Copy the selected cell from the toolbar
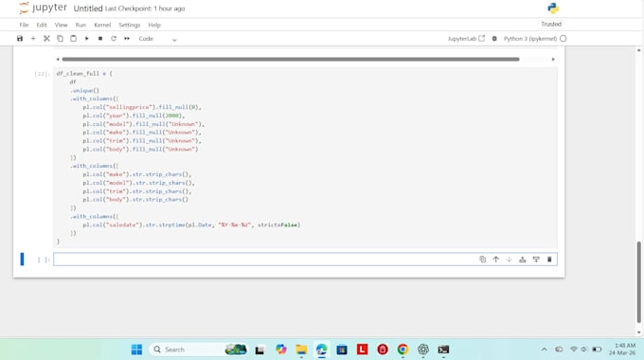The width and height of the screenshot is (644, 360). click(60, 39)
